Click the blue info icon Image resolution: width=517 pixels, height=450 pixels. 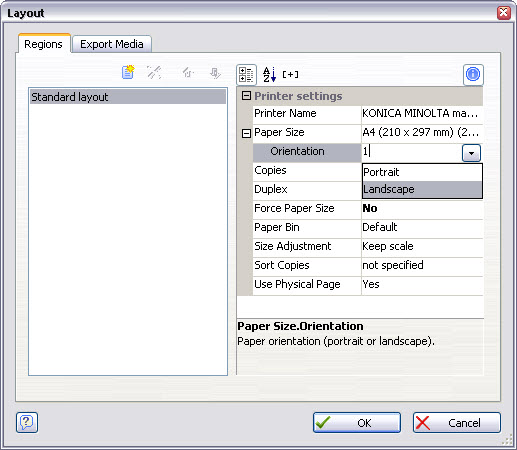tap(473, 74)
